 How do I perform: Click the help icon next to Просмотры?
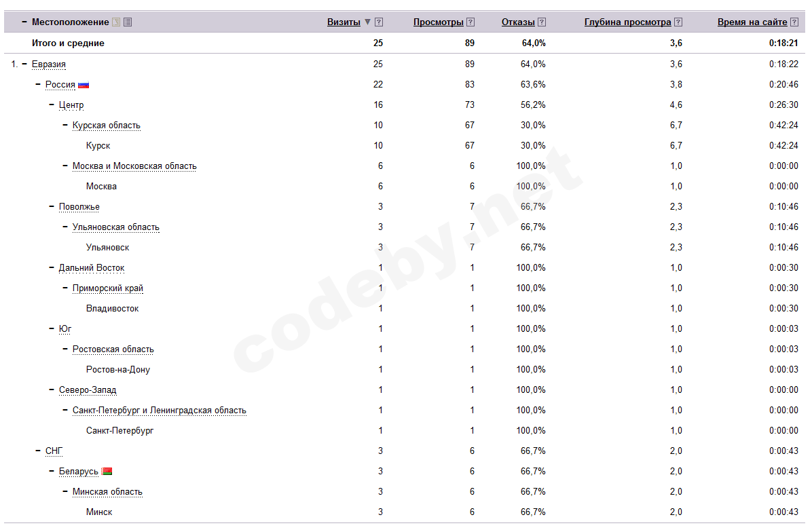(470, 22)
